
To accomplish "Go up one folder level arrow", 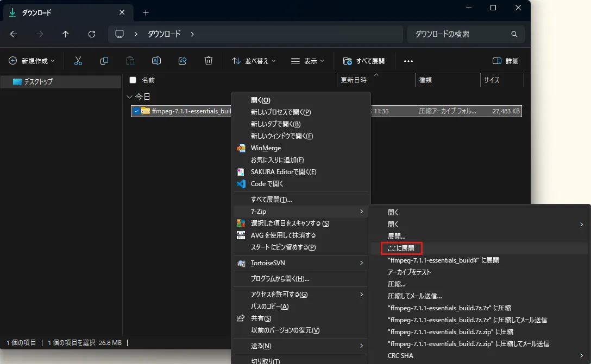I will [x=66, y=34].
